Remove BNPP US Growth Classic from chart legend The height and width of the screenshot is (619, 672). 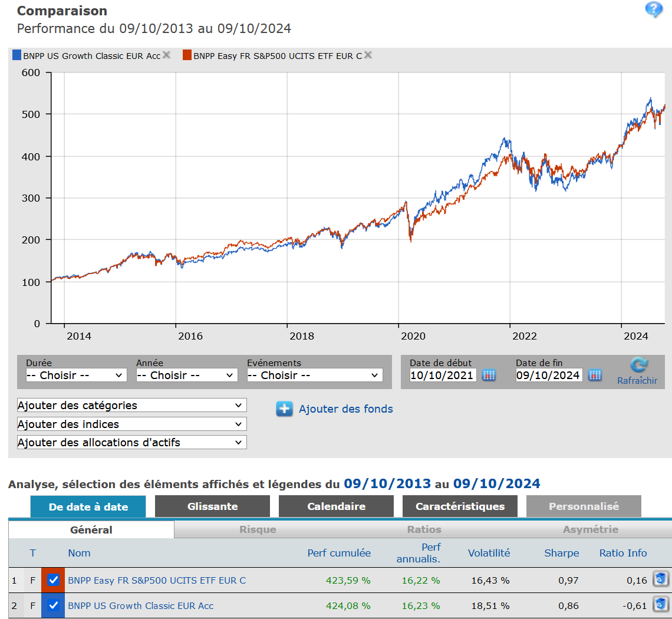tap(166, 55)
